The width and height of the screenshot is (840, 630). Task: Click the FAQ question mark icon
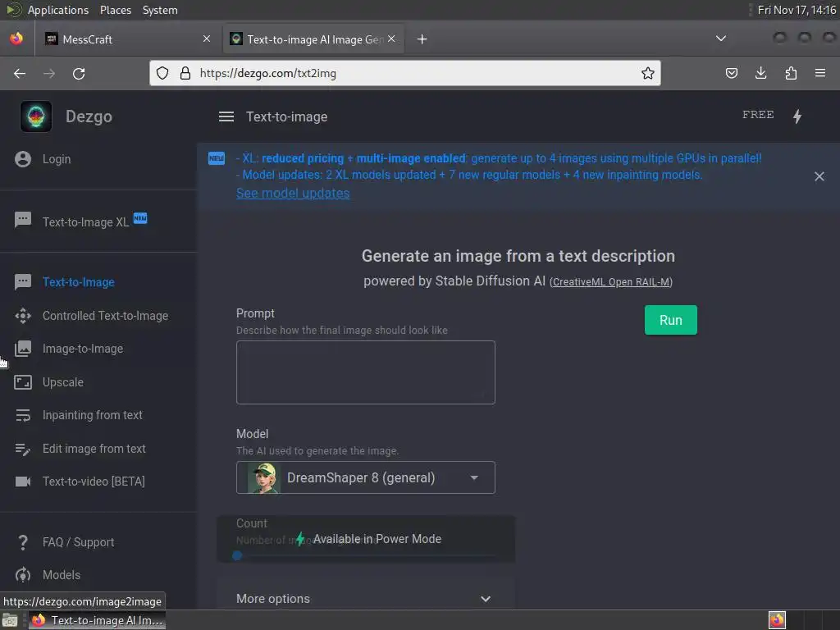coord(23,542)
